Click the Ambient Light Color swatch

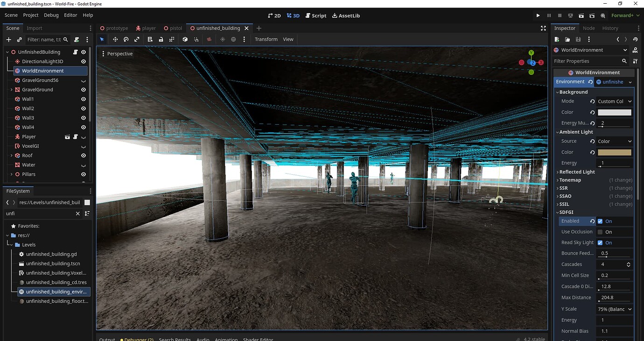[614, 152]
